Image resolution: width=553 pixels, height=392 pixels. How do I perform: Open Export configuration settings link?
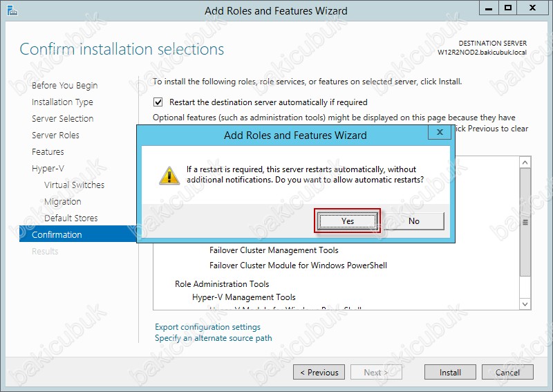[208, 327]
